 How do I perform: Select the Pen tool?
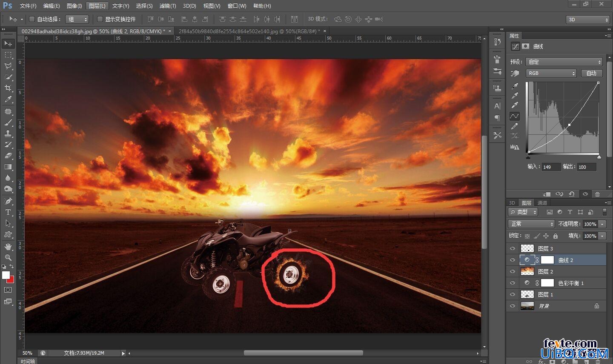[x=8, y=201]
